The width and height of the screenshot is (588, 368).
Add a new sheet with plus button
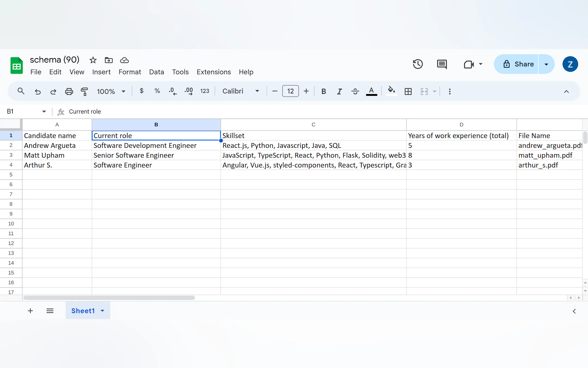point(30,311)
